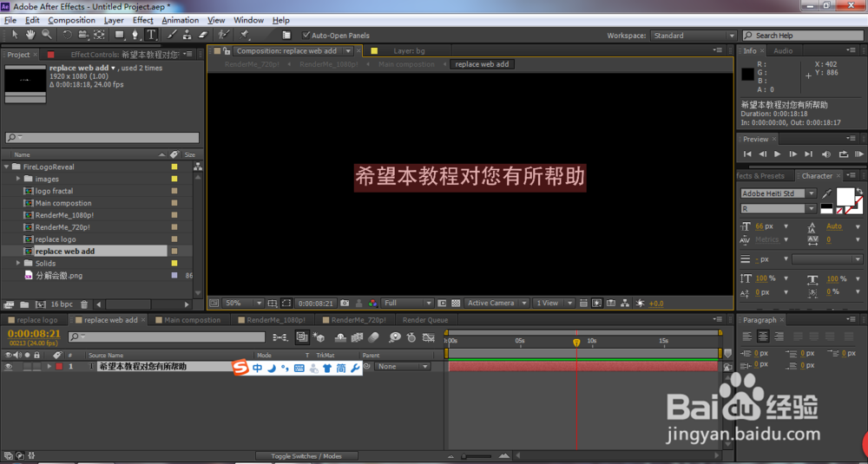Toggle Auto-Open Panels checkbox

click(306, 35)
